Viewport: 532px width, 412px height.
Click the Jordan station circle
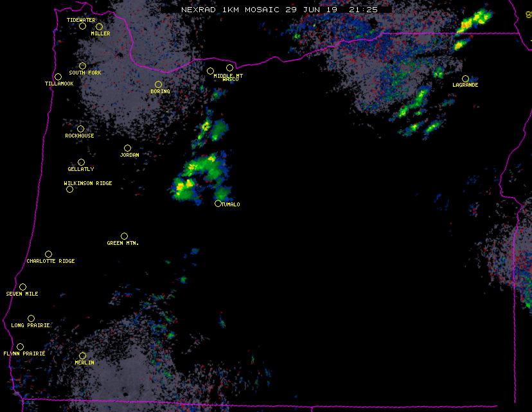pyautogui.click(x=127, y=148)
